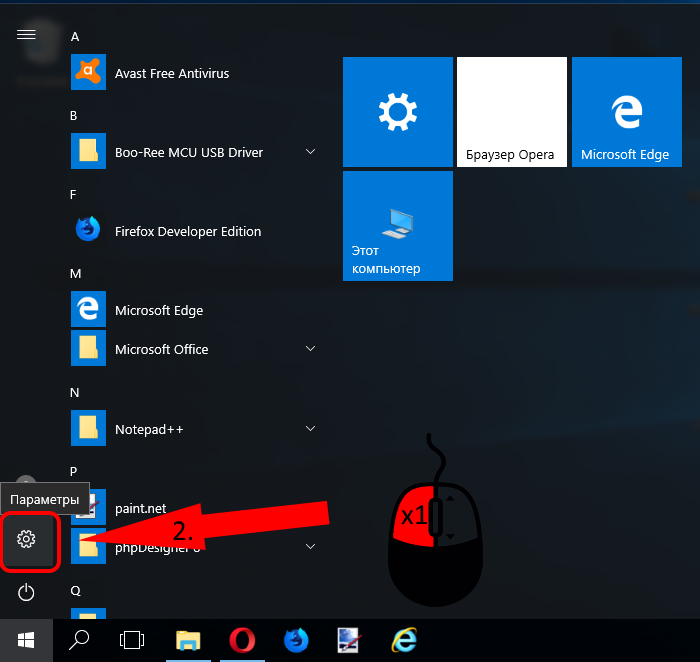Launch Firefox Developer Edition from the list

(x=187, y=231)
